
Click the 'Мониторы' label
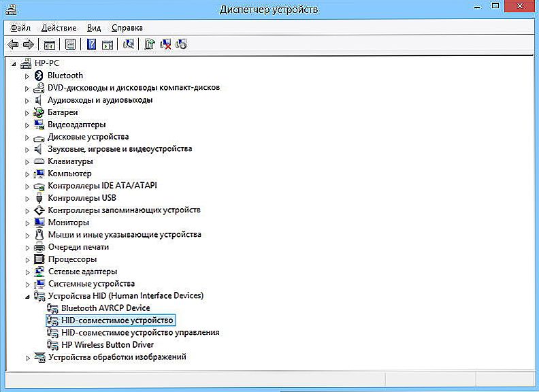69,223
